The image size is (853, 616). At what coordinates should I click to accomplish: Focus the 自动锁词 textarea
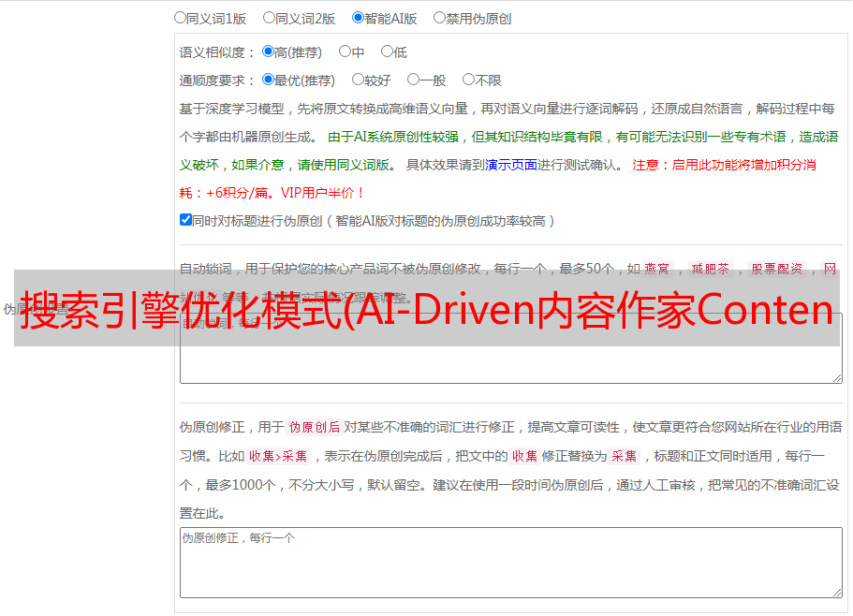point(511,348)
